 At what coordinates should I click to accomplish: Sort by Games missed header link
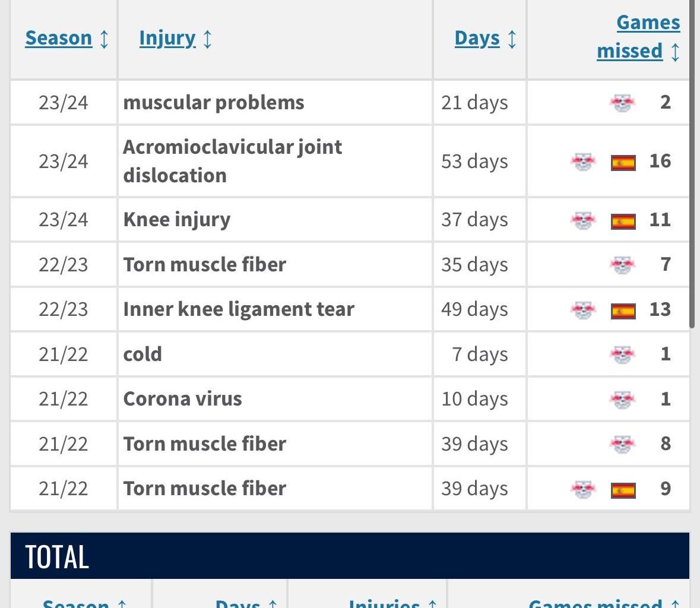638,37
